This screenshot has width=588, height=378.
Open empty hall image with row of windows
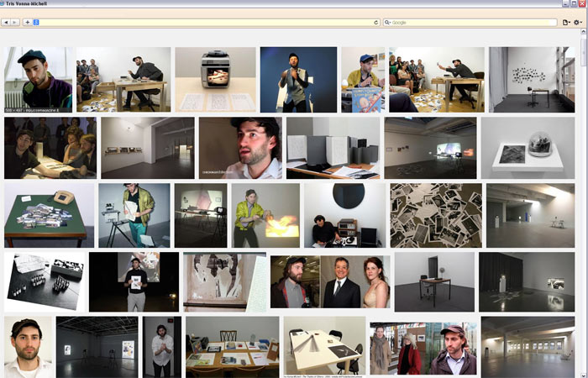[x=528, y=347]
